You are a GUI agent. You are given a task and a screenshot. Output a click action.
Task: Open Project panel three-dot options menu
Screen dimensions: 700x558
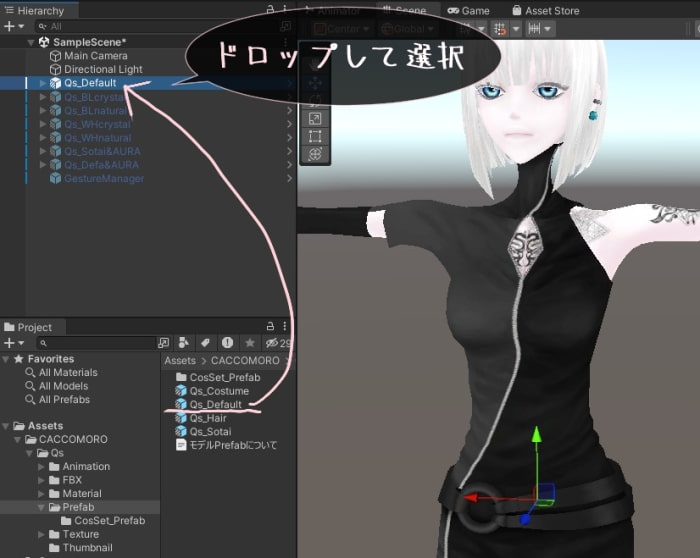click(x=286, y=327)
